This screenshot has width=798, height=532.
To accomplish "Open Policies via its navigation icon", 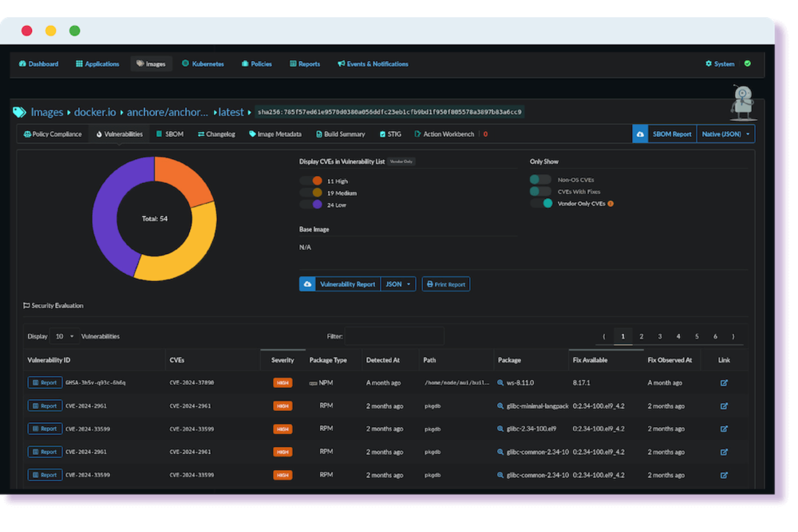I will tap(244, 64).
